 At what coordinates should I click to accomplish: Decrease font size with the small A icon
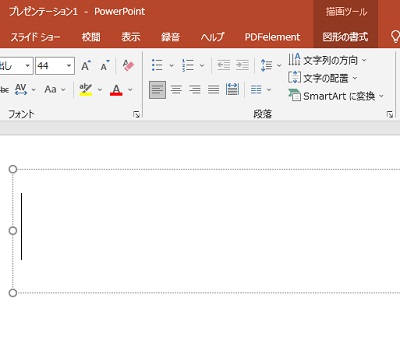pos(104,66)
